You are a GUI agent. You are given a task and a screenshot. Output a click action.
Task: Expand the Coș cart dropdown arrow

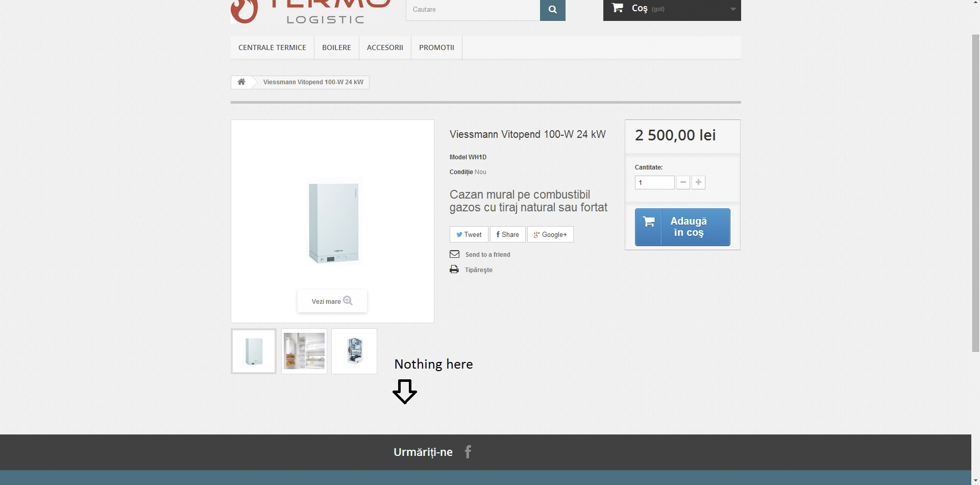[733, 9]
